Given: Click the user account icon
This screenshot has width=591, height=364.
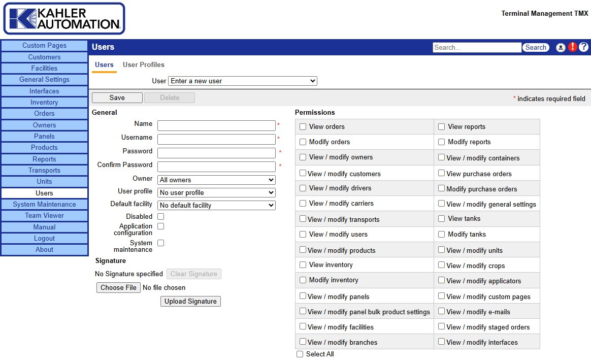Looking at the screenshot, I should pos(561,47).
